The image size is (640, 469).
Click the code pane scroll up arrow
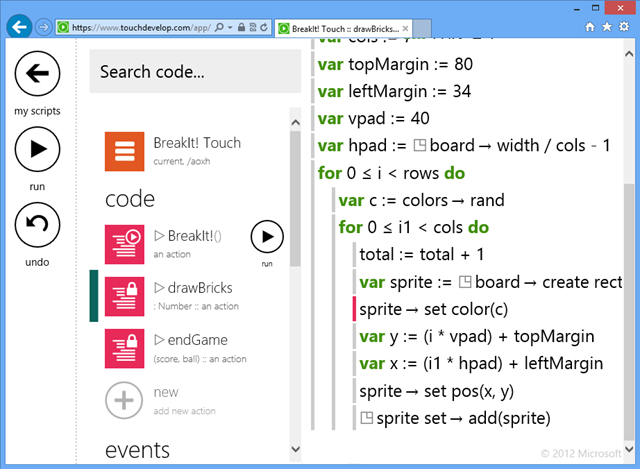pyautogui.click(x=629, y=54)
